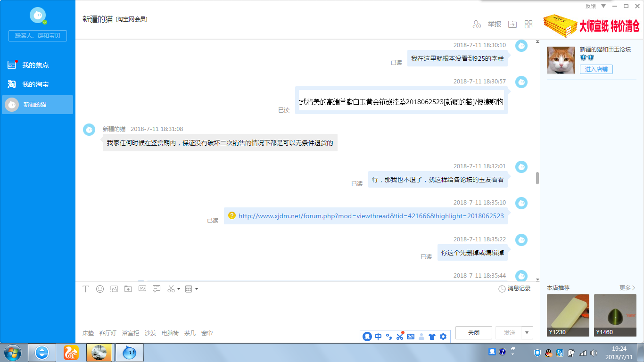Select 我的焦点 in the sidebar

coord(35,65)
